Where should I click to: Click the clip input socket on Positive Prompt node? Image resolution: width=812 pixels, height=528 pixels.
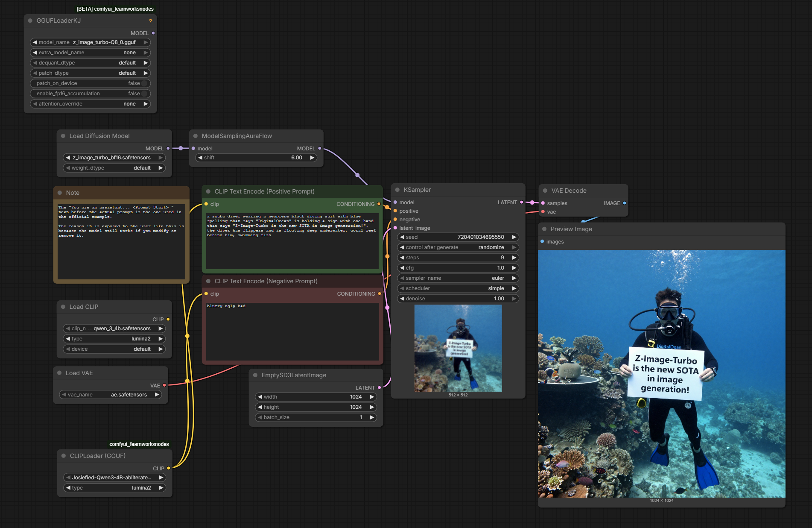click(x=206, y=204)
